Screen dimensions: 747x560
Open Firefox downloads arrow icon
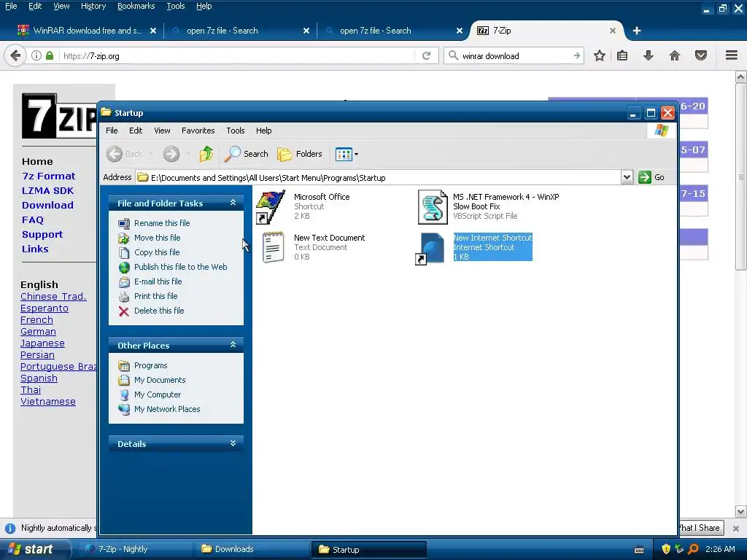[x=649, y=55]
